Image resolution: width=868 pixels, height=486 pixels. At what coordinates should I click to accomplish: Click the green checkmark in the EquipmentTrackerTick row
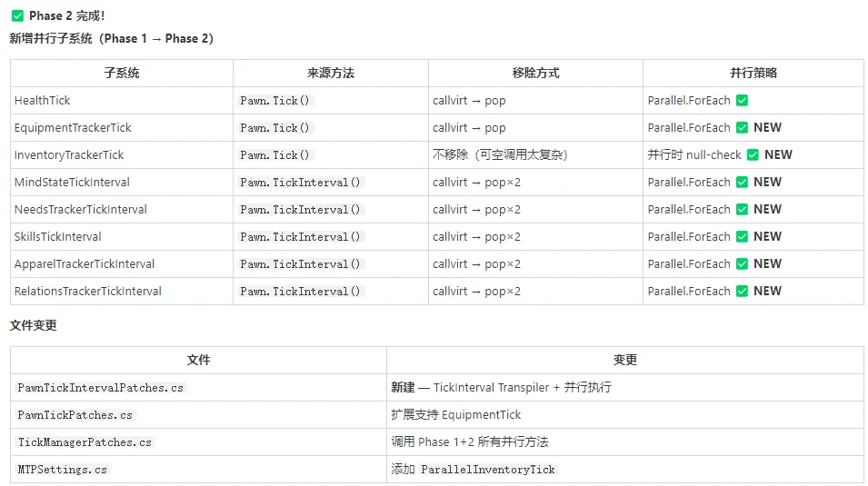click(x=743, y=128)
